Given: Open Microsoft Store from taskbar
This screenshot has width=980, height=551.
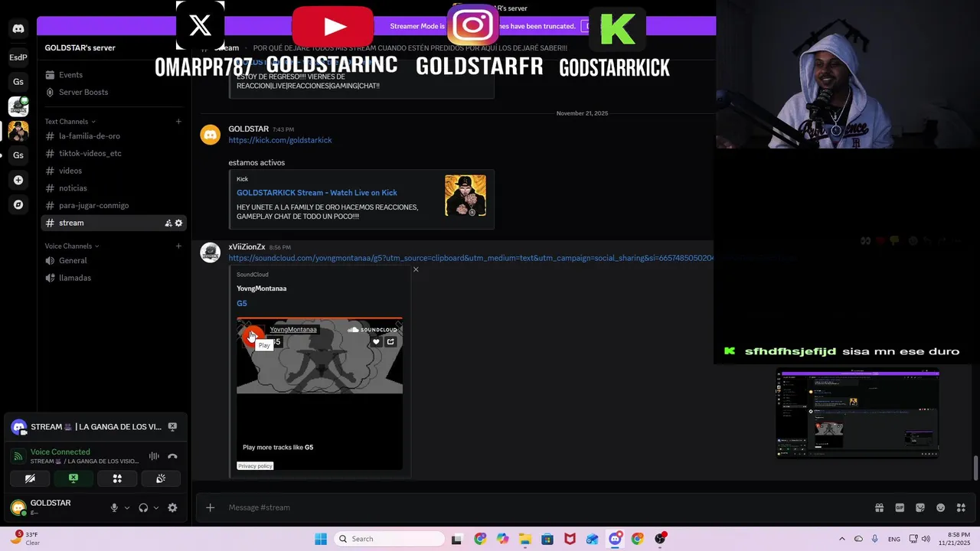Looking at the screenshot, I should [547, 539].
